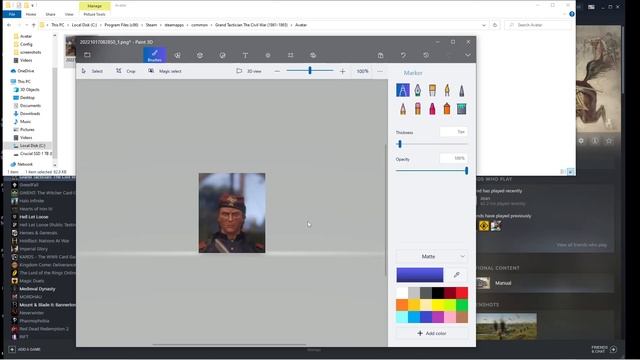
Task: Open the Home ribbon tab in Explorer
Action: [x=31, y=14]
